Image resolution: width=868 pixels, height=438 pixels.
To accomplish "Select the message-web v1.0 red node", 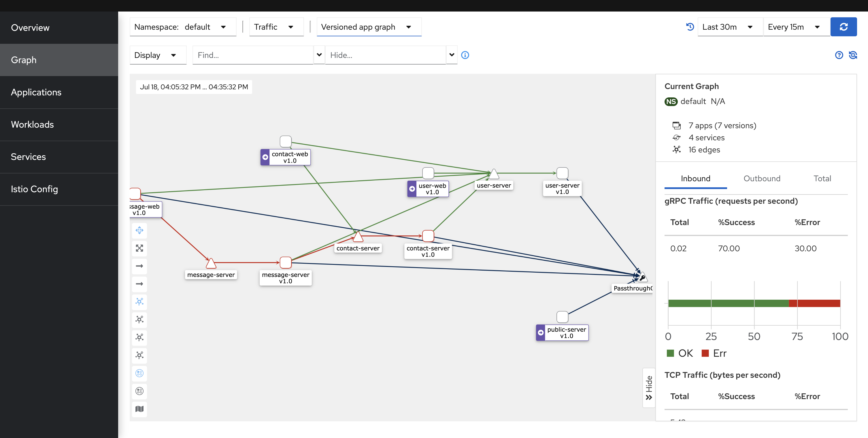I will [x=135, y=194].
